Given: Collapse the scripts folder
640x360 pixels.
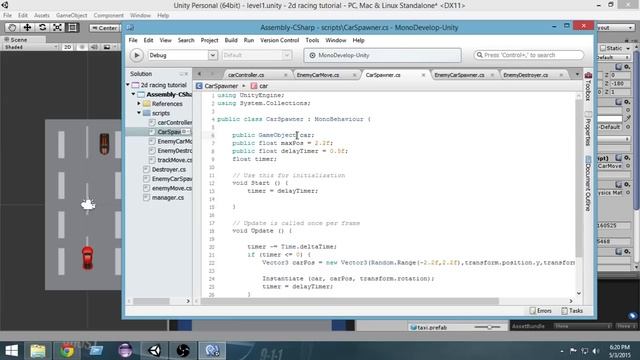Looking at the screenshot, I should [139, 113].
